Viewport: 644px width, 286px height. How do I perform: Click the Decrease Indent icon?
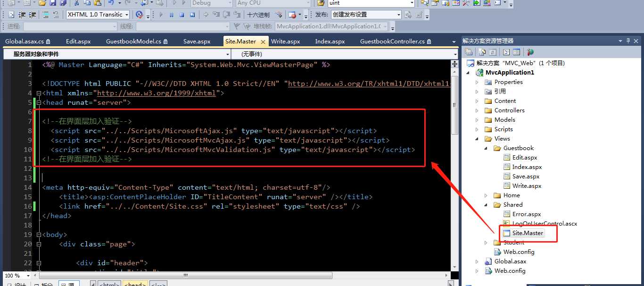pyautogui.click(x=22, y=15)
